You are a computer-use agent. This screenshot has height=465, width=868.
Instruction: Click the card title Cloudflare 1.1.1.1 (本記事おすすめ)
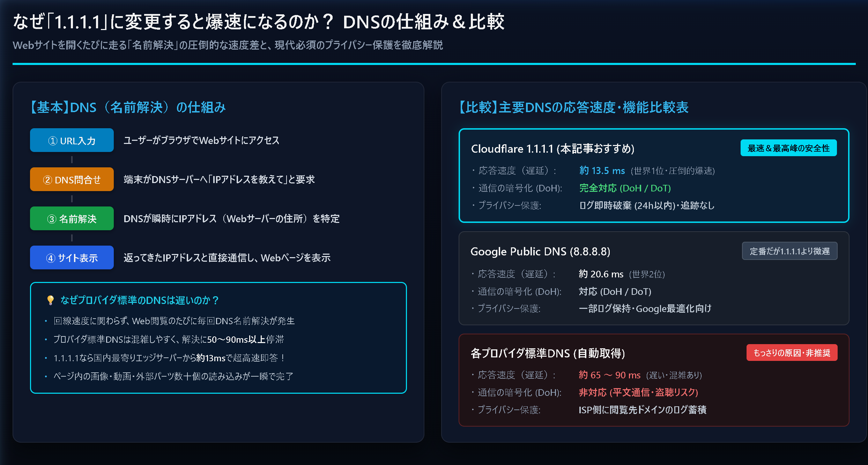click(552, 149)
